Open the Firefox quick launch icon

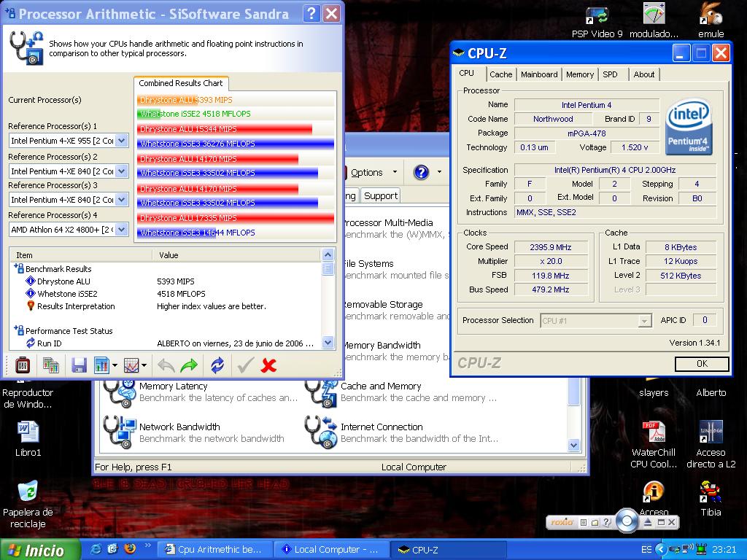click(130, 549)
